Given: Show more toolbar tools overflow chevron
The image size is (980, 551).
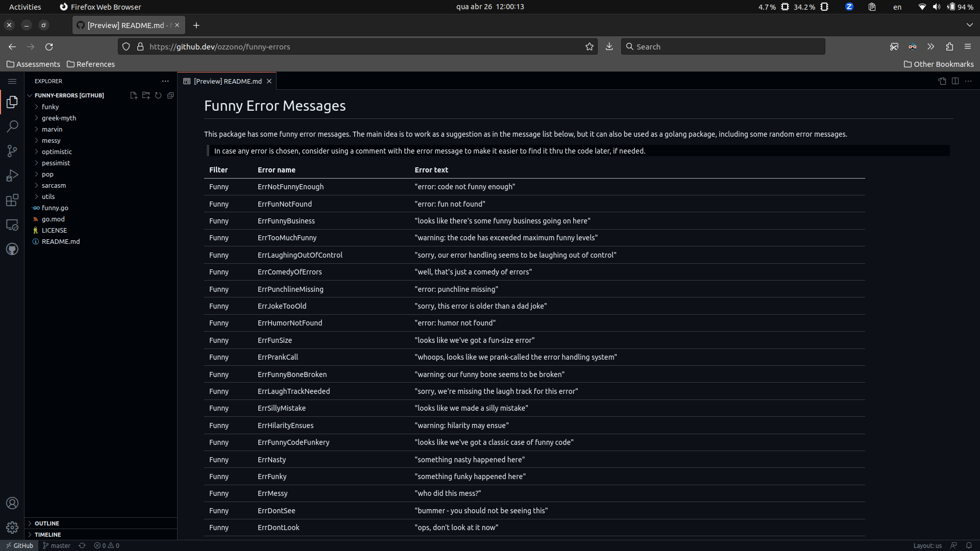Looking at the screenshot, I should (931, 46).
